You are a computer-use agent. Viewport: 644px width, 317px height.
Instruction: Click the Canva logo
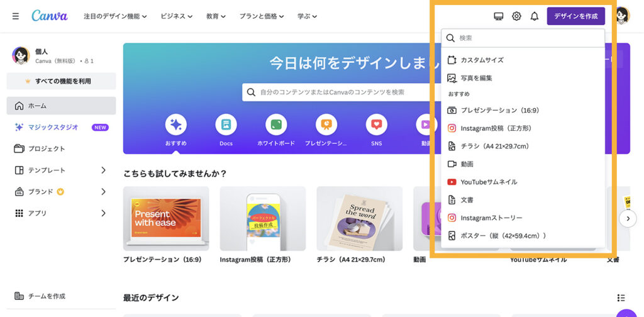pos(49,16)
